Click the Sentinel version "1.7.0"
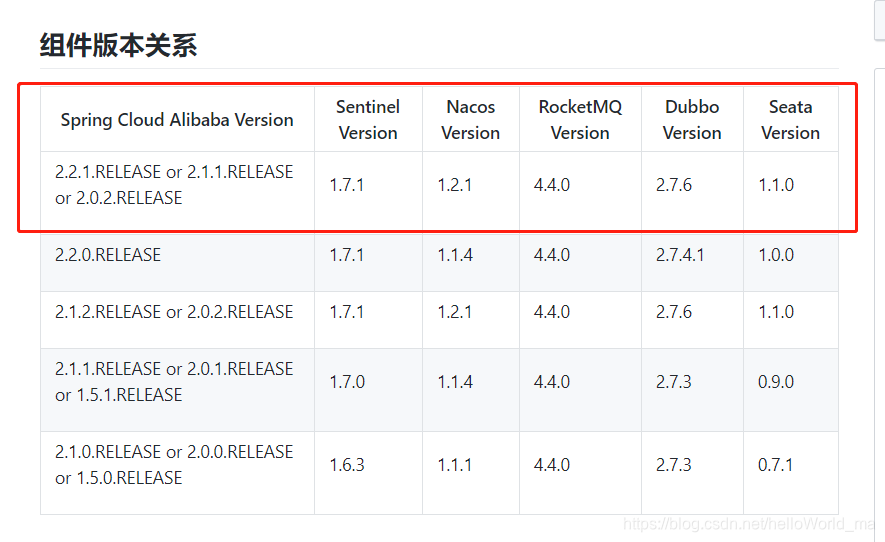 pyautogui.click(x=347, y=382)
